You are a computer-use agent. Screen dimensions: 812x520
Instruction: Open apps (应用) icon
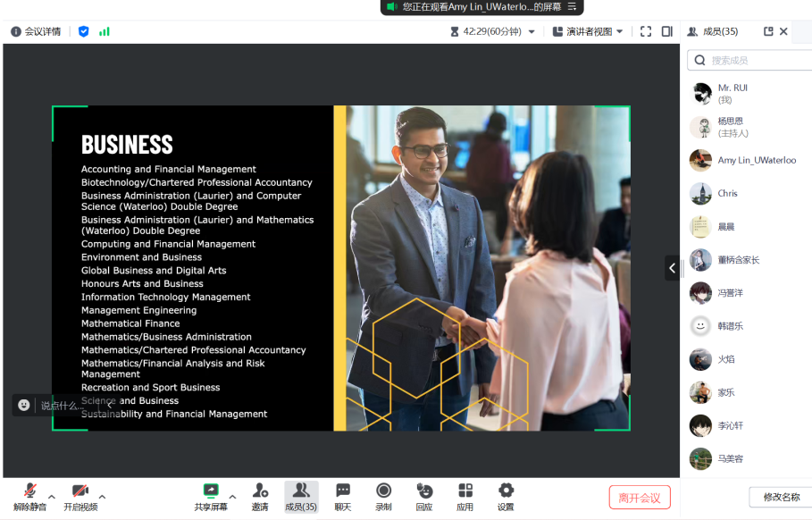(465, 497)
